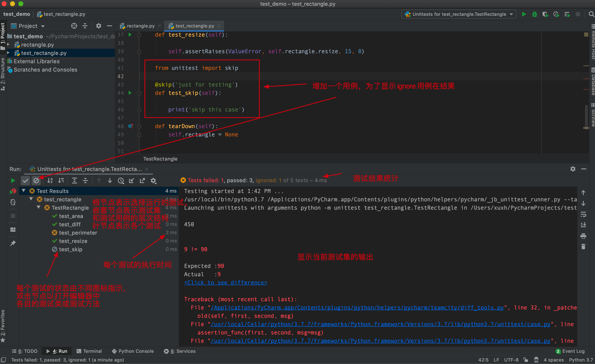The height and width of the screenshot is (364, 595).
Task: Collapse all test results
Action: (x=85, y=180)
